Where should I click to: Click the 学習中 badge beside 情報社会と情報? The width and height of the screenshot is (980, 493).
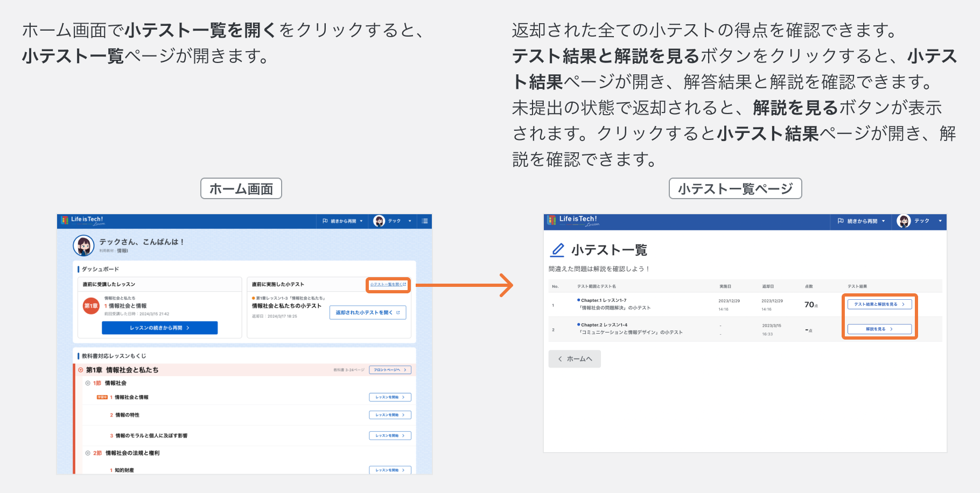pos(102,397)
